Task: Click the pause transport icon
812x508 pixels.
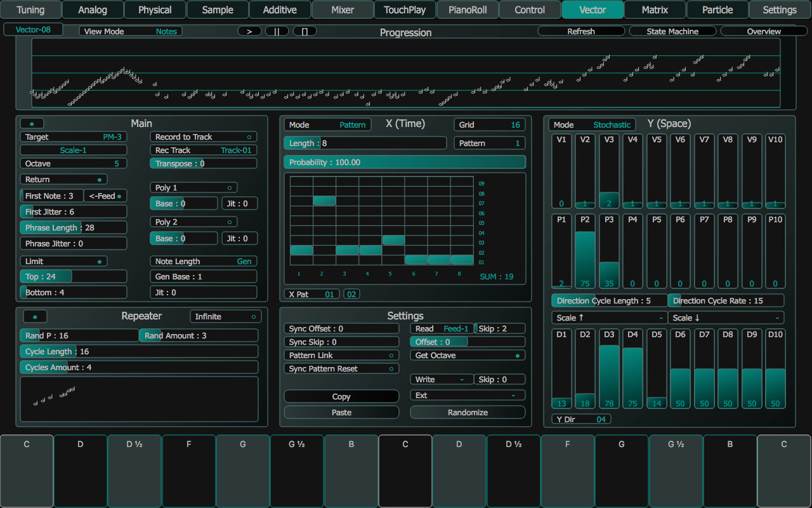Action: pyautogui.click(x=277, y=30)
